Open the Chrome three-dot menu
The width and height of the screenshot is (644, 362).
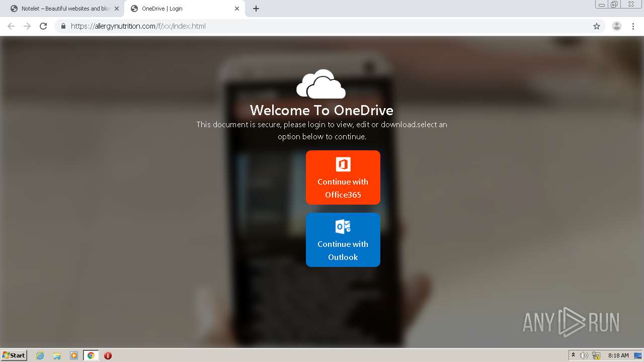(x=633, y=26)
